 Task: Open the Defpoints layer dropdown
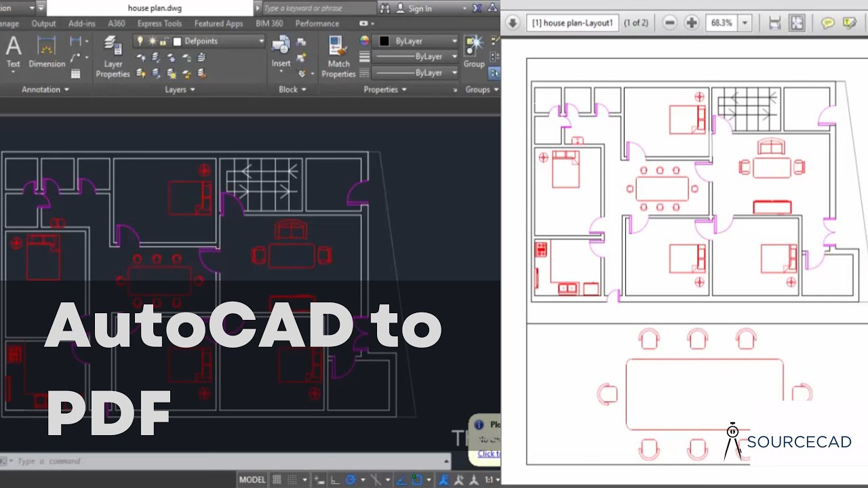click(261, 41)
